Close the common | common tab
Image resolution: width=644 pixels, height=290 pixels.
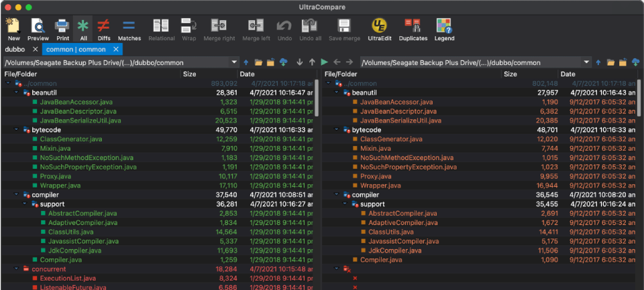coord(115,50)
